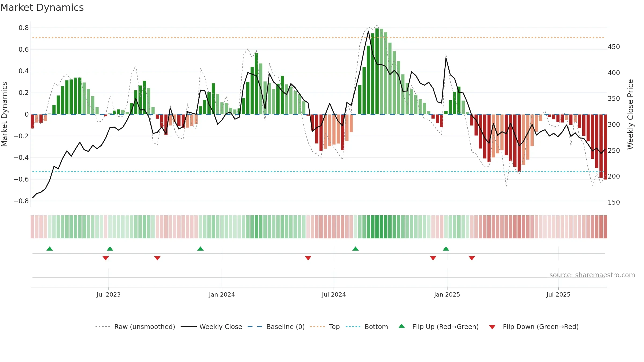Select the red flip-down marker around Sep 2023
644x362 pixels.
point(158,258)
